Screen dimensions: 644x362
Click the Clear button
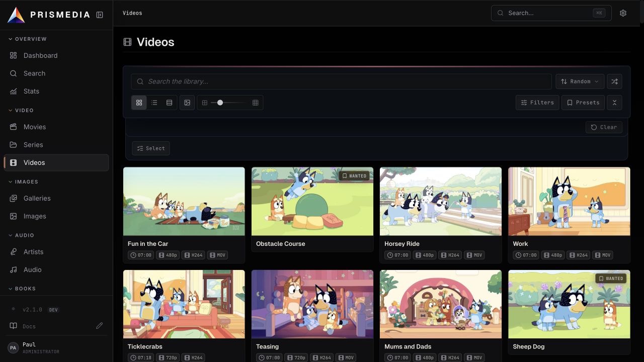(x=604, y=127)
